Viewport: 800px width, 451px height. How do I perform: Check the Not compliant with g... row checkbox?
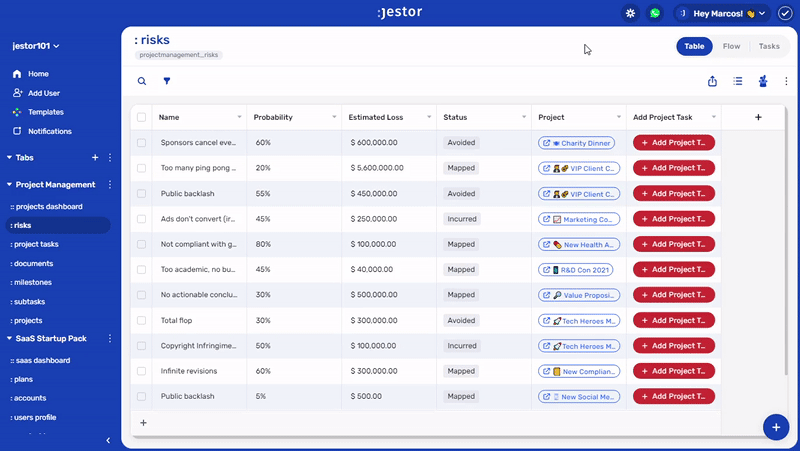coord(141,244)
